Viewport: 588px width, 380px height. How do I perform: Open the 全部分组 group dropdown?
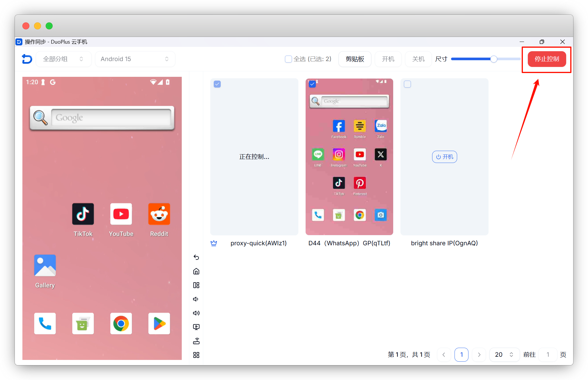63,59
